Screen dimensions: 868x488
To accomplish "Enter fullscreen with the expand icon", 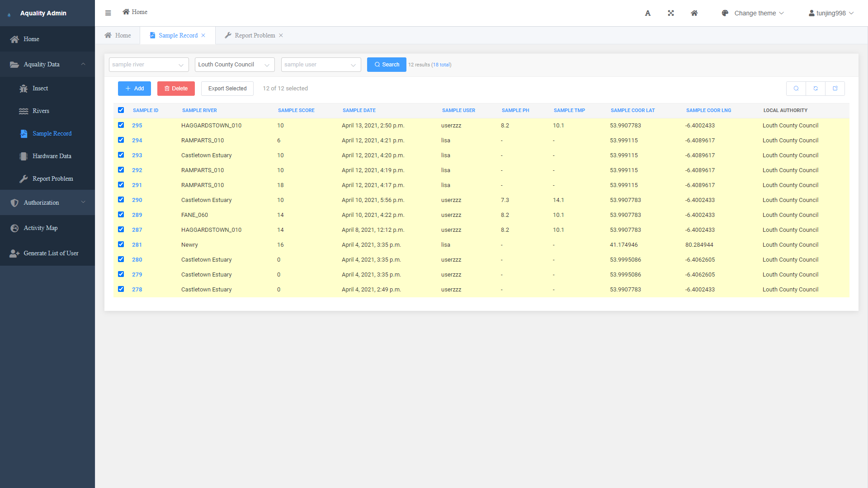I will coord(671,13).
